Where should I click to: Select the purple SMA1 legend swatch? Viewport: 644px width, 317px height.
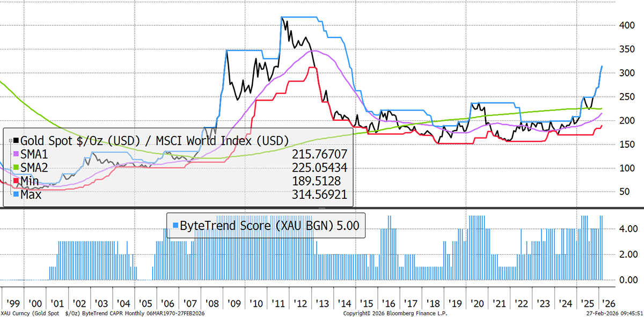(x=16, y=154)
